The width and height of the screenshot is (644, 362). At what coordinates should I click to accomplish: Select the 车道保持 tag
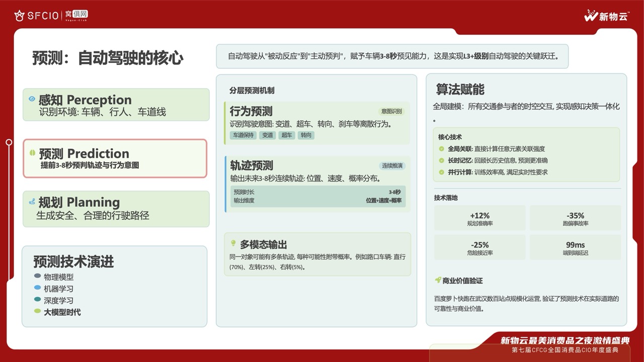pos(244,135)
